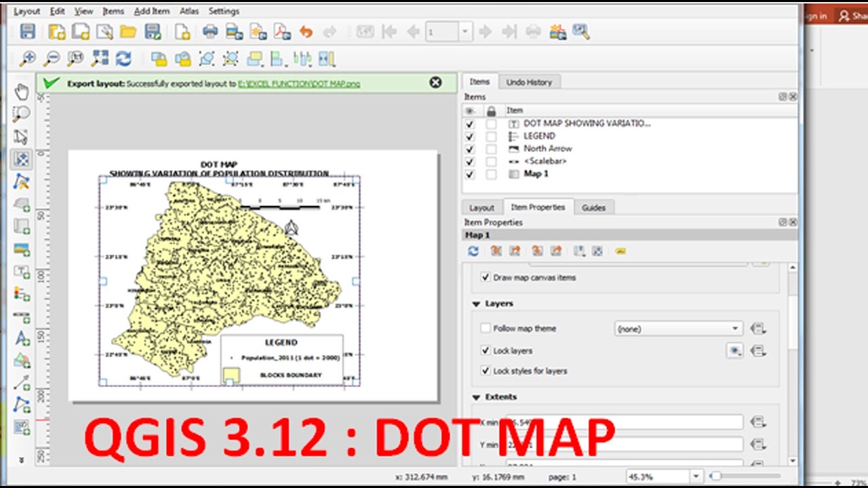Create a new layout
The height and width of the screenshot is (488, 868).
pos(57,32)
